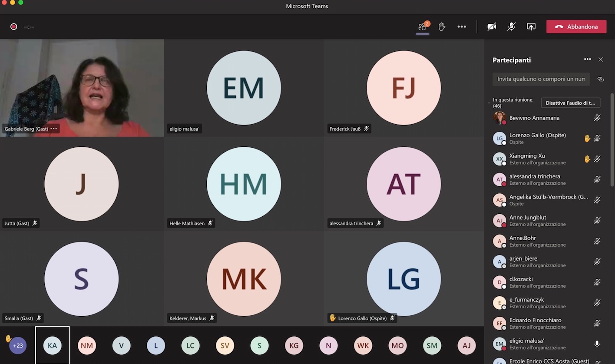Raise your hand using the toolbar hand icon
615x364 pixels.
[442, 26]
